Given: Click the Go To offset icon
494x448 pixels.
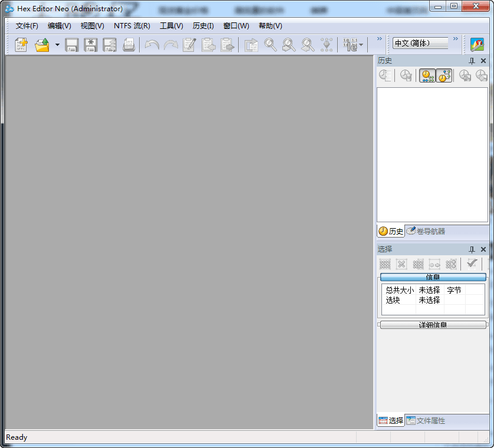Looking at the screenshot, I should [x=251, y=45].
